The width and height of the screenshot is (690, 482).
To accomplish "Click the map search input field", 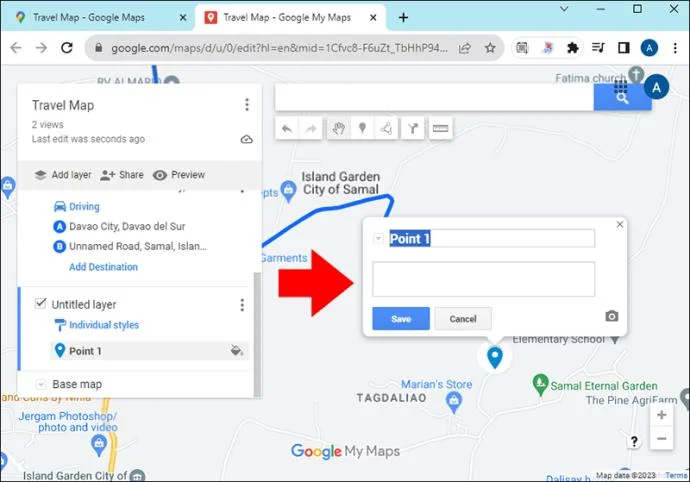I will (434, 97).
